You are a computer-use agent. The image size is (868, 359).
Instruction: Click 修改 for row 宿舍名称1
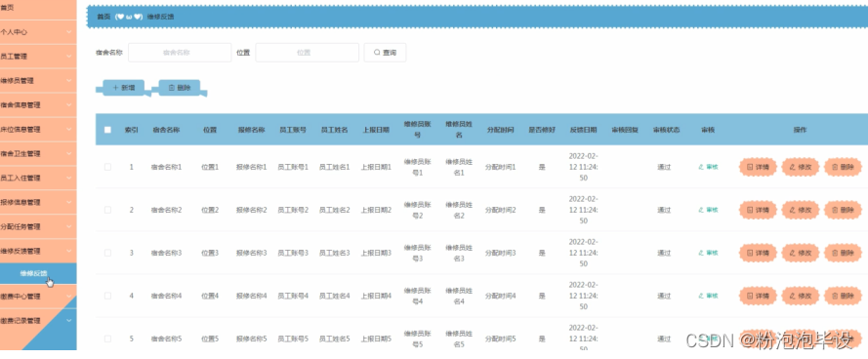[801, 167]
